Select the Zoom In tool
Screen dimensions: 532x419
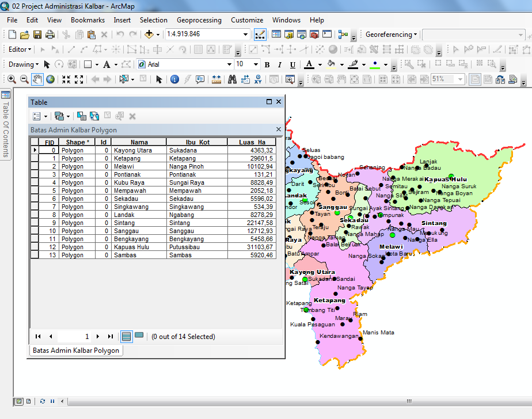[x=12, y=79]
